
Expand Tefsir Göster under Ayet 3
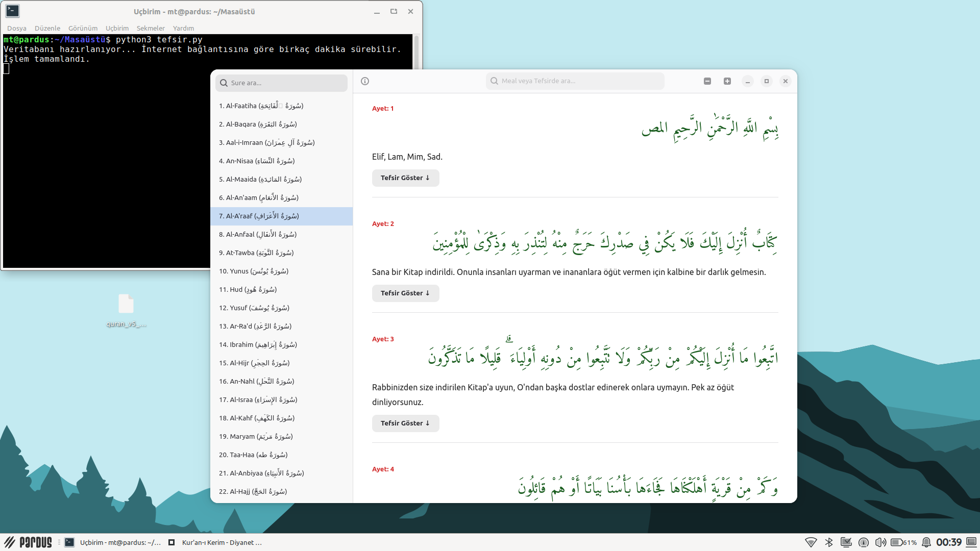point(405,423)
